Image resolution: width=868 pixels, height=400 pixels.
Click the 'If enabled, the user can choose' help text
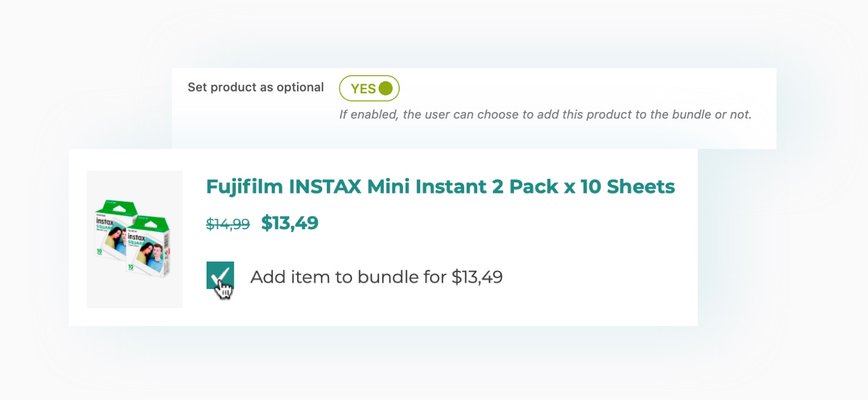tap(446, 114)
